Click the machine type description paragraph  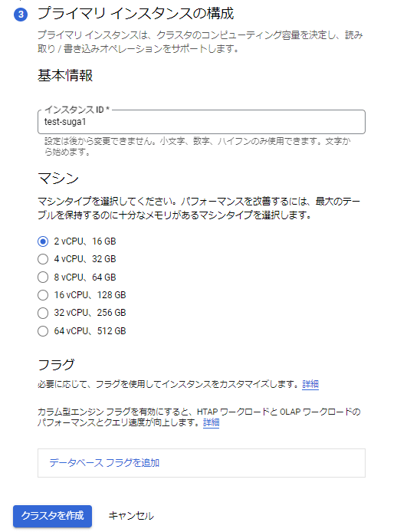(x=199, y=208)
